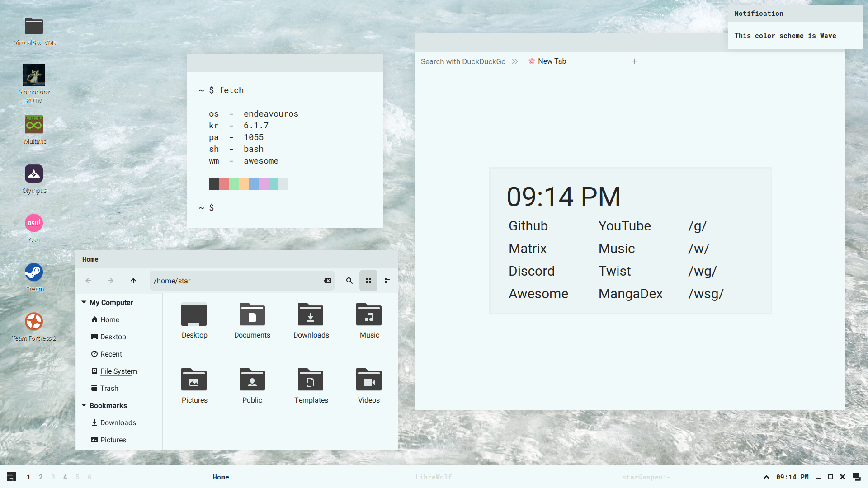Open Osu! application icon
The image size is (868, 488).
pos(34,223)
